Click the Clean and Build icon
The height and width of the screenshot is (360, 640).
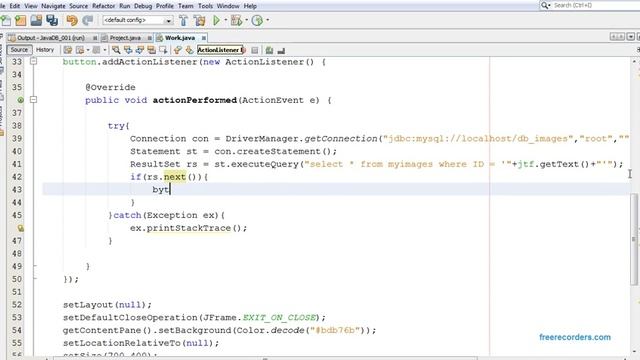click(199, 20)
